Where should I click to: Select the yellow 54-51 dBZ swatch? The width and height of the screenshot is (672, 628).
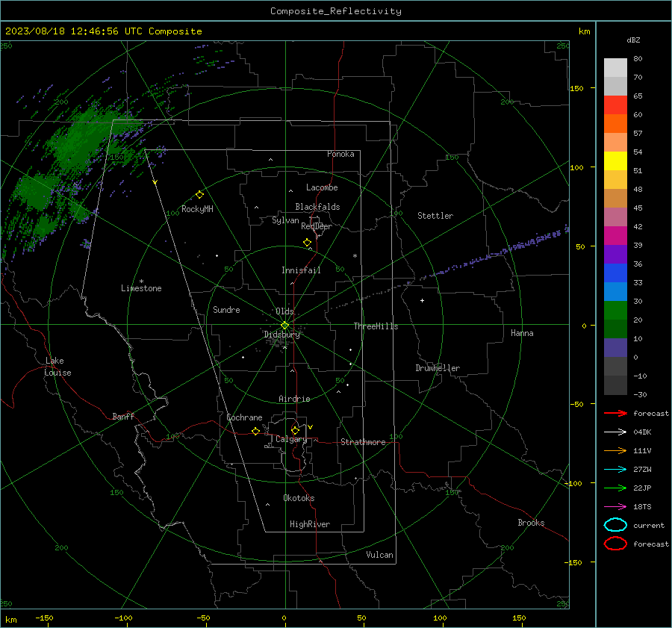pos(615,161)
